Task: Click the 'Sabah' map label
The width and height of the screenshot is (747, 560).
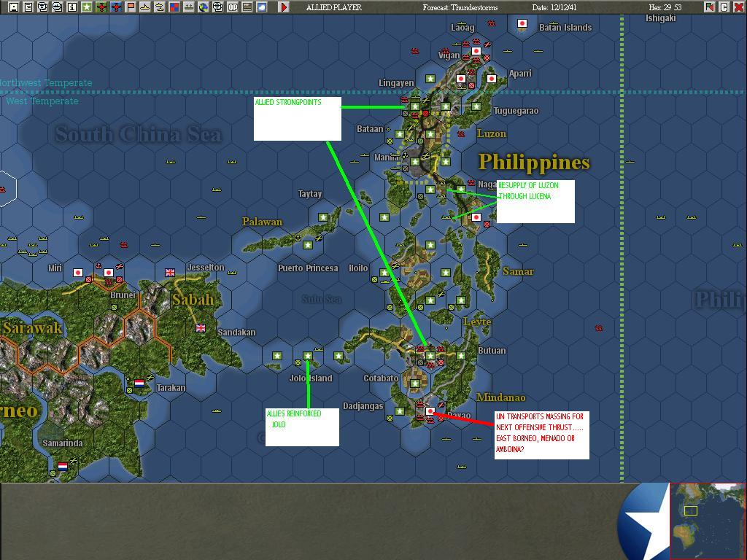Action: [193, 299]
